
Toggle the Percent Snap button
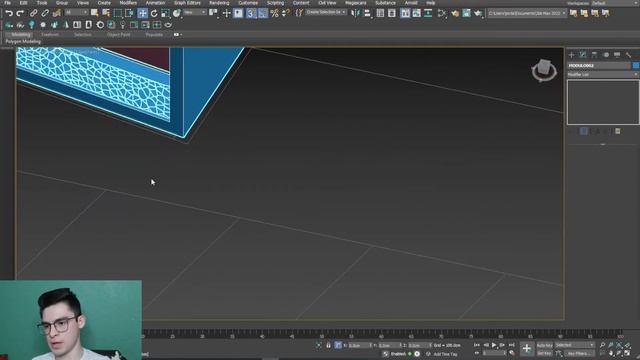pos(274,13)
